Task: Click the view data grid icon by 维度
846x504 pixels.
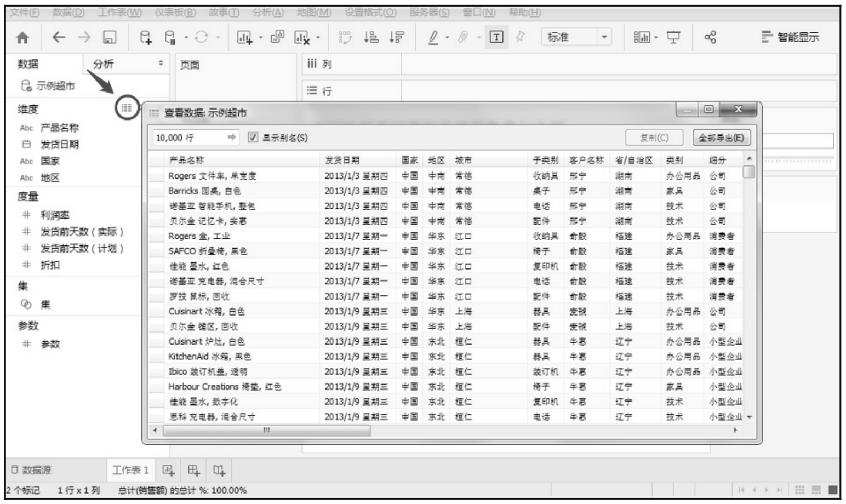Action: [127, 108]
